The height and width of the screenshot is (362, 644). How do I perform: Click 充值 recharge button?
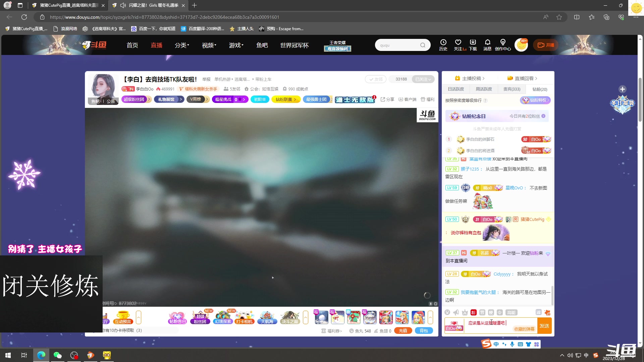[403, 330]
